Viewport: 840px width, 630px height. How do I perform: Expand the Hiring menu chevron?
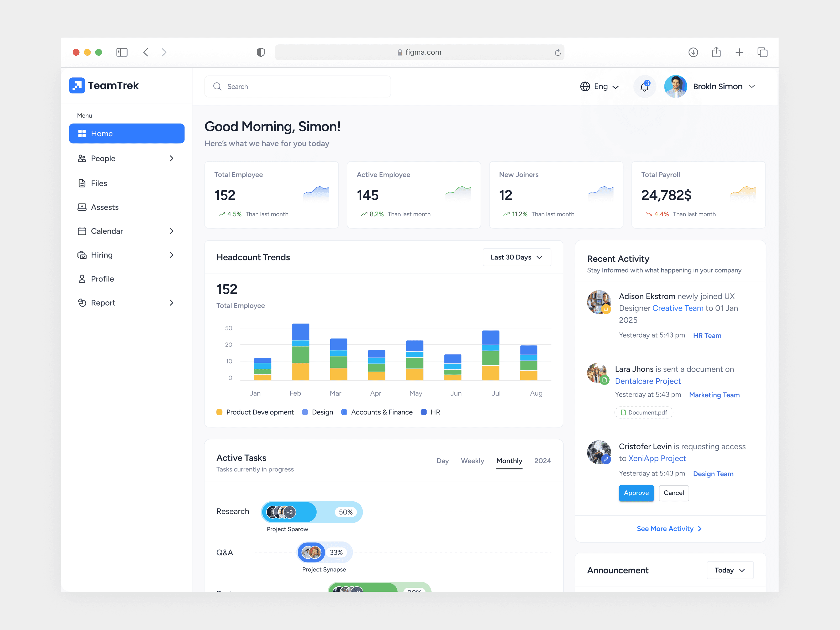[171, 255]
